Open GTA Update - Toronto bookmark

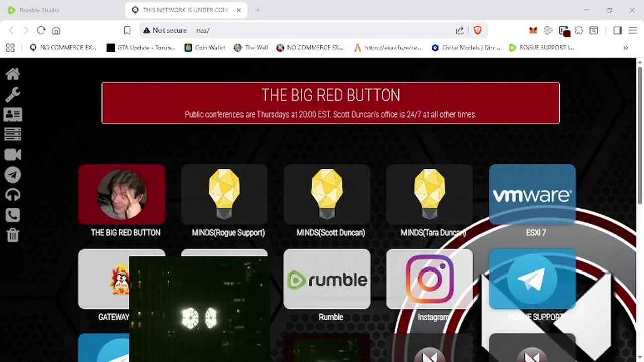coord(141,48)
